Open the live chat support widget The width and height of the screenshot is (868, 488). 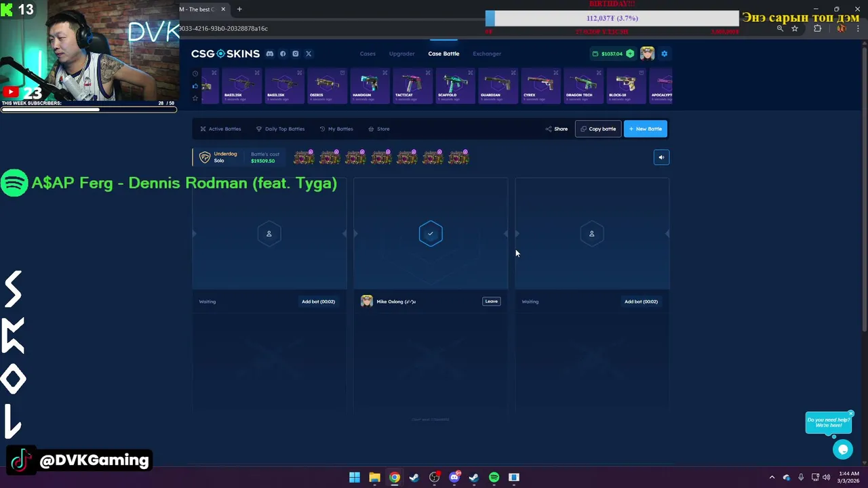point(843,449)
